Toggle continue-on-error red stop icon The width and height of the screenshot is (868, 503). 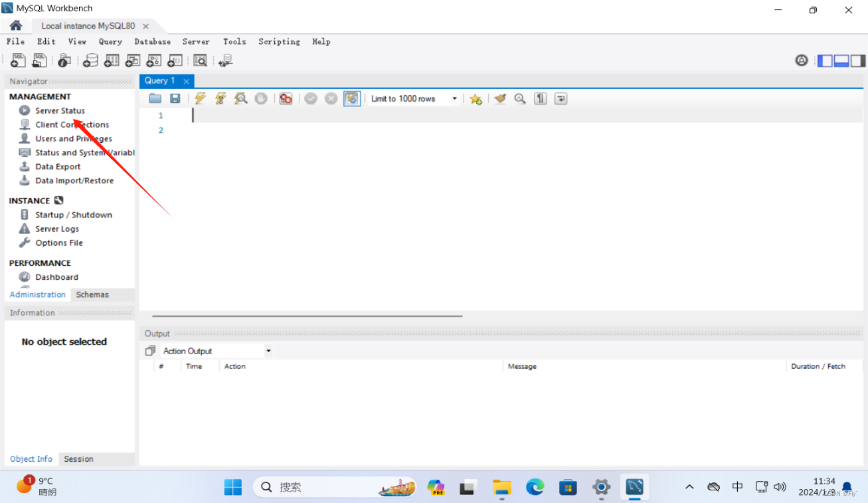click(286, 98)
